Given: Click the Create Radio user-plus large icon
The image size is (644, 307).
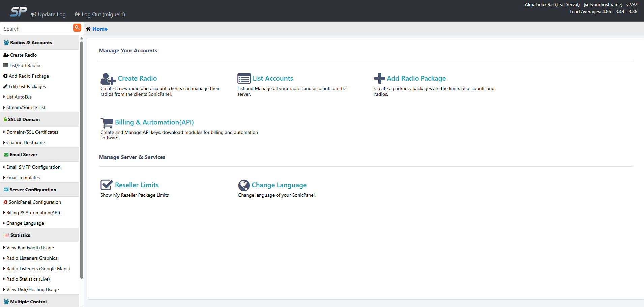Looking at the screenshot, I should pyautogui.click(x=108, y=79).
